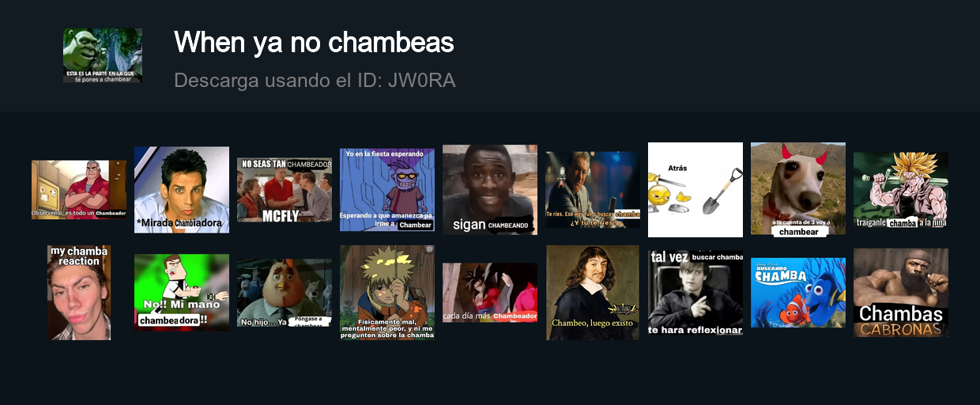
Task: Choose the 'Chambas Cabronas' sticker
Action: pos(901,293)
